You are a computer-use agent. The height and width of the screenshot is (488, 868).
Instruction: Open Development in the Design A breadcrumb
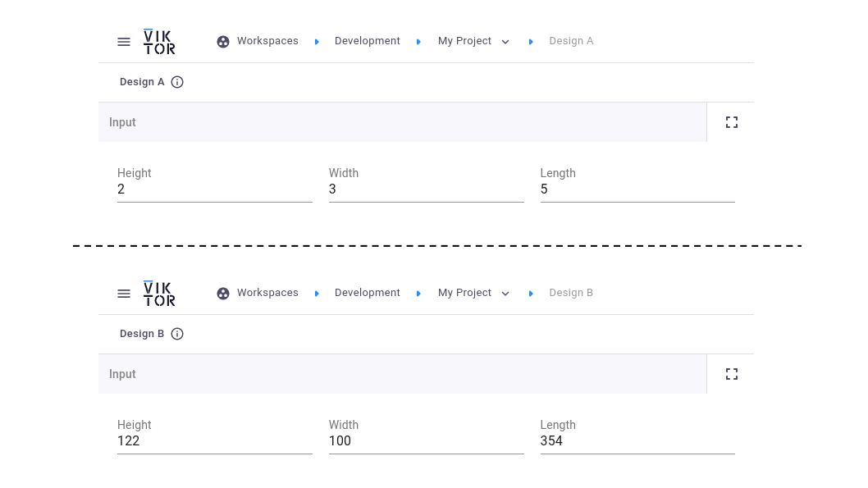pos(367,41)
